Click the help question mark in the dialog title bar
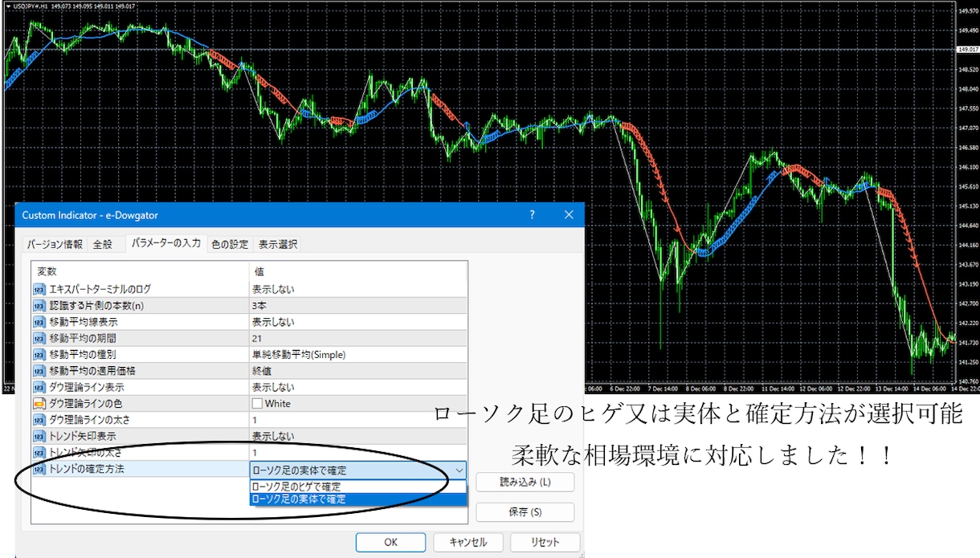The width and height of the screenshot is (980, 558). [532, 215]
